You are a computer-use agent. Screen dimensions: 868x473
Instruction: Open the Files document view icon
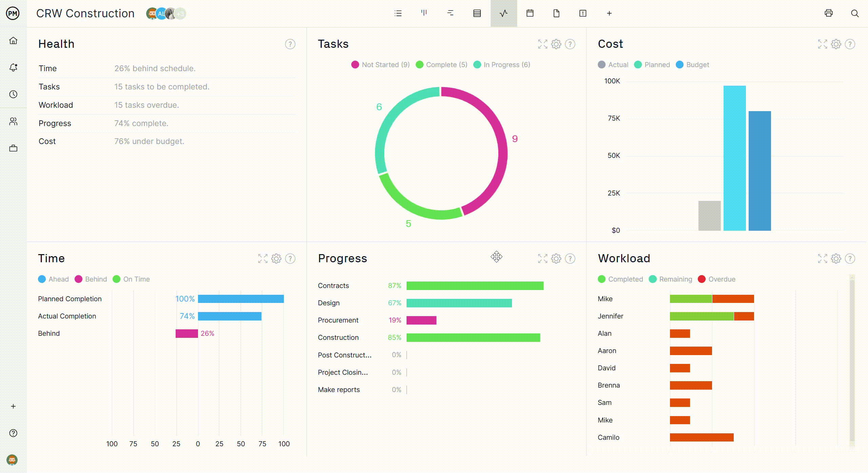[556, 13]
